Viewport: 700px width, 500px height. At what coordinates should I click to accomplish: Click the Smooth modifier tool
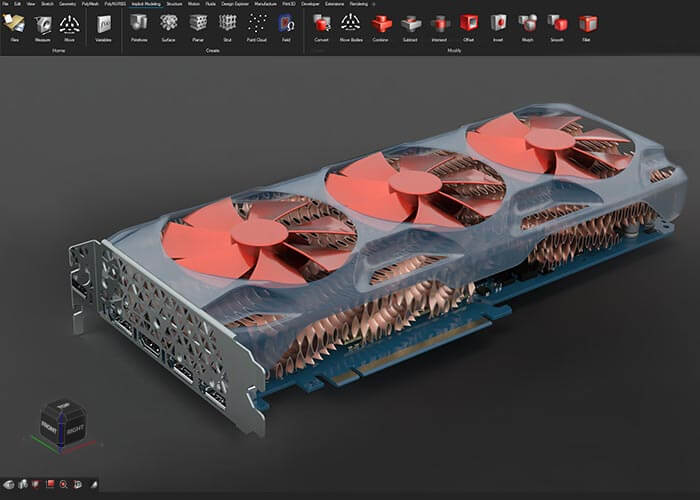pyautogui.click(x=558, y=23)
